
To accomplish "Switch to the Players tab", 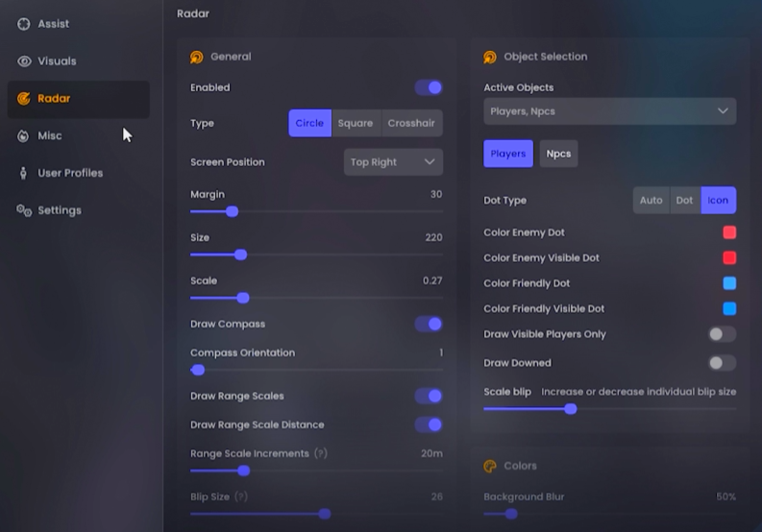I will [508, 154].
